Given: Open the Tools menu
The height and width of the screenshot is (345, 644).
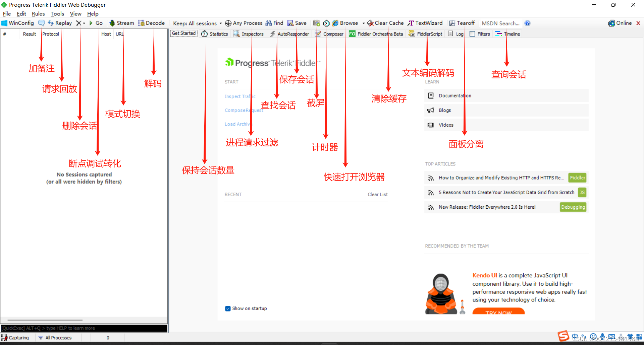Looking at the screenshot, I should pyautogui.click(x=57, y=14).
